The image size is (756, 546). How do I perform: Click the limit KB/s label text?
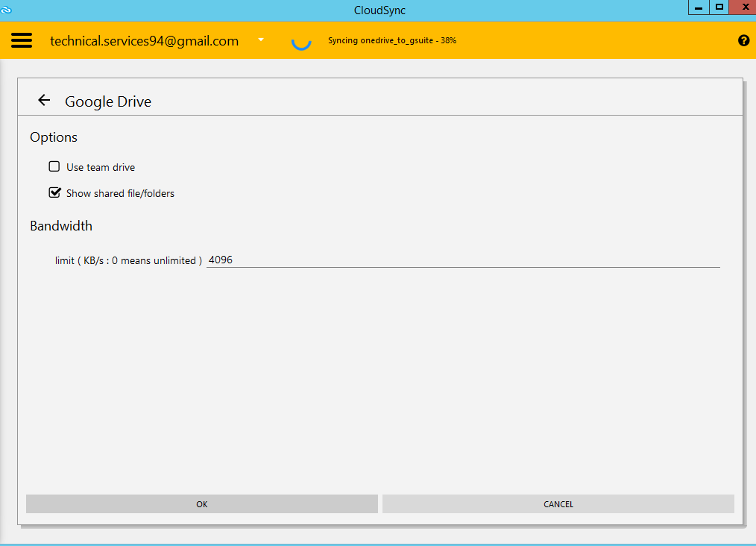(128, 260)
